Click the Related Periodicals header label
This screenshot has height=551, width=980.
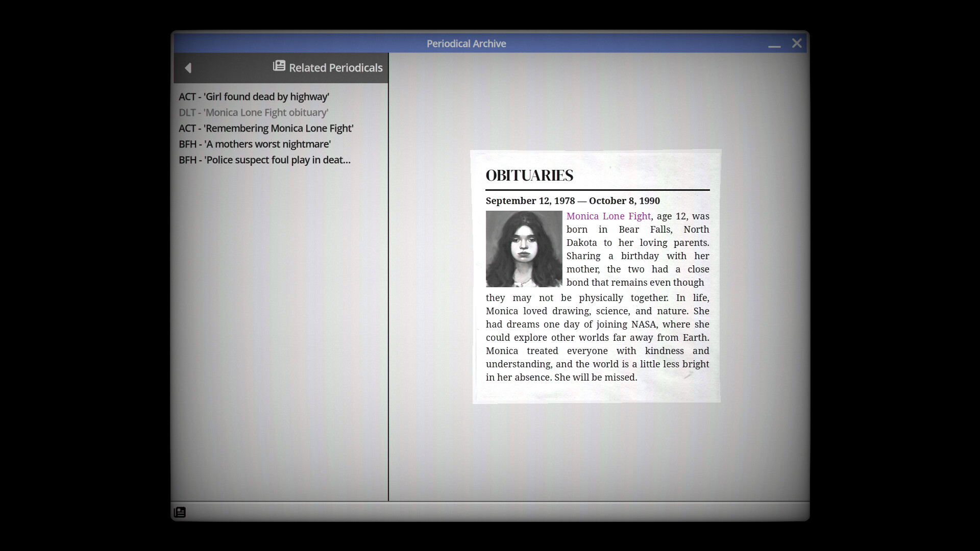pyautogui.click(x=336, y=67)
